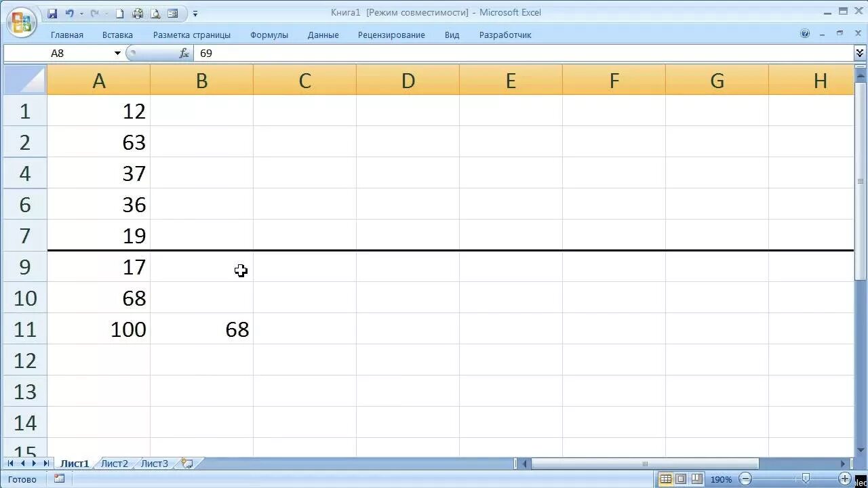
Task: Select column G header
Action: click(717, 81)
